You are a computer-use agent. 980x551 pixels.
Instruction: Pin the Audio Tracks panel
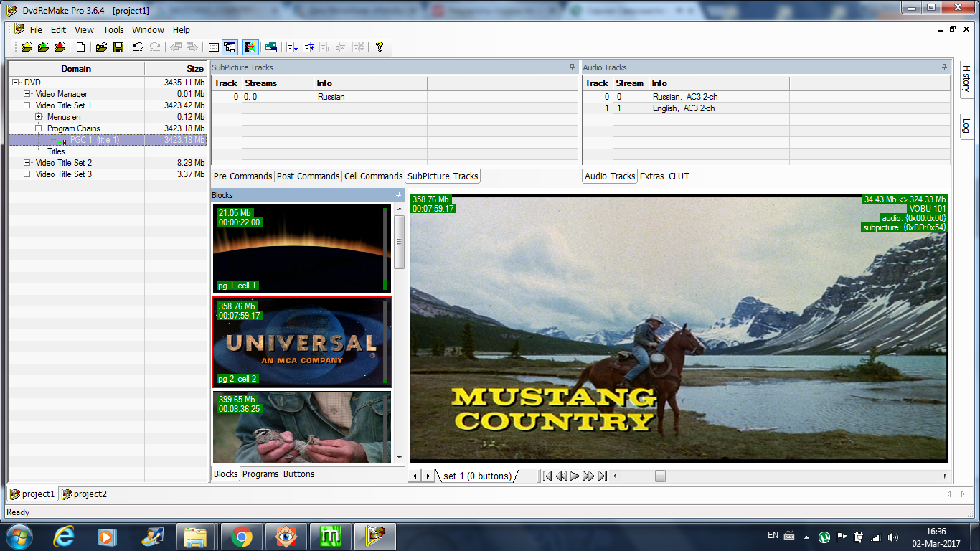pos(944,67)
